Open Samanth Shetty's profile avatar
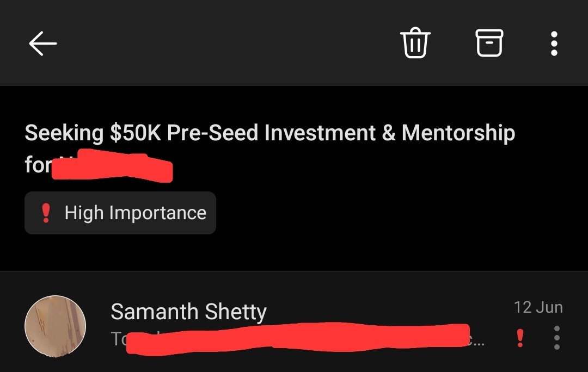The image size is (588, 372). (x=55, y=326)
